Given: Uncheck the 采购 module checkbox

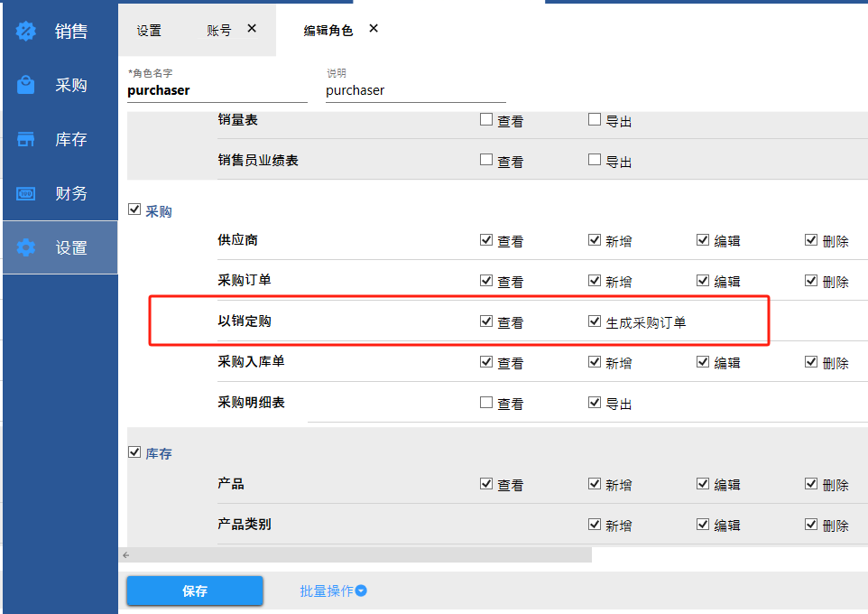Looking at the screenshot, I should 134,209.
